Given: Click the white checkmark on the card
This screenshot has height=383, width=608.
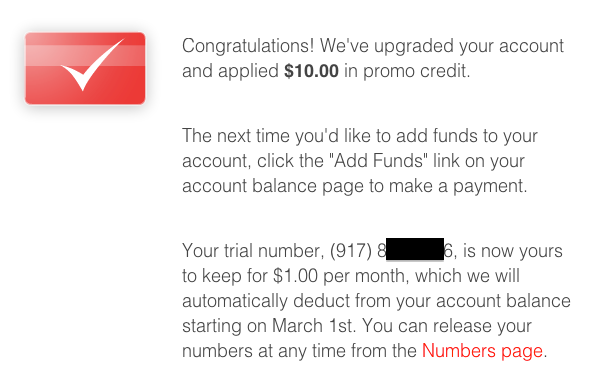Looking at the screenshot, I should point(93,65).
